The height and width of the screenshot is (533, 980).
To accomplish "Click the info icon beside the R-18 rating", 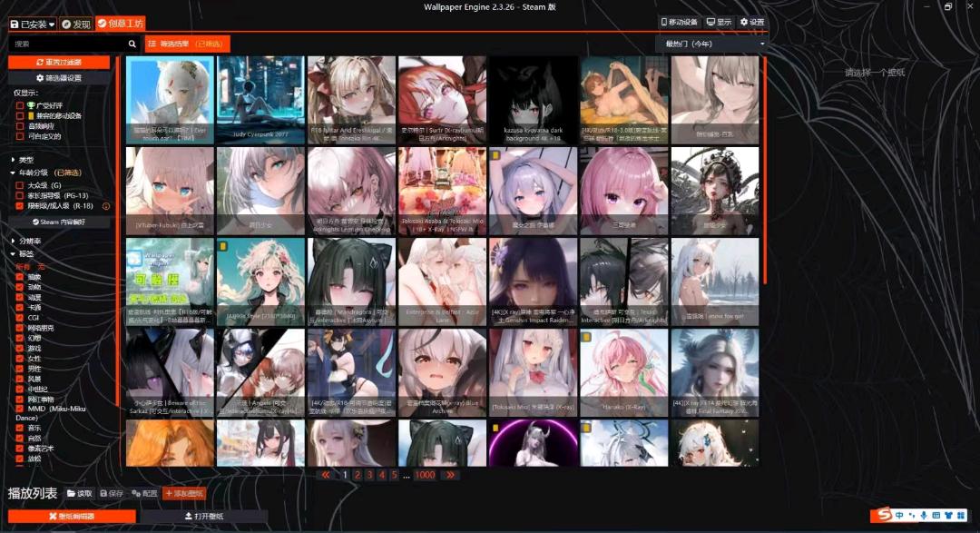I will coord(106,206).
